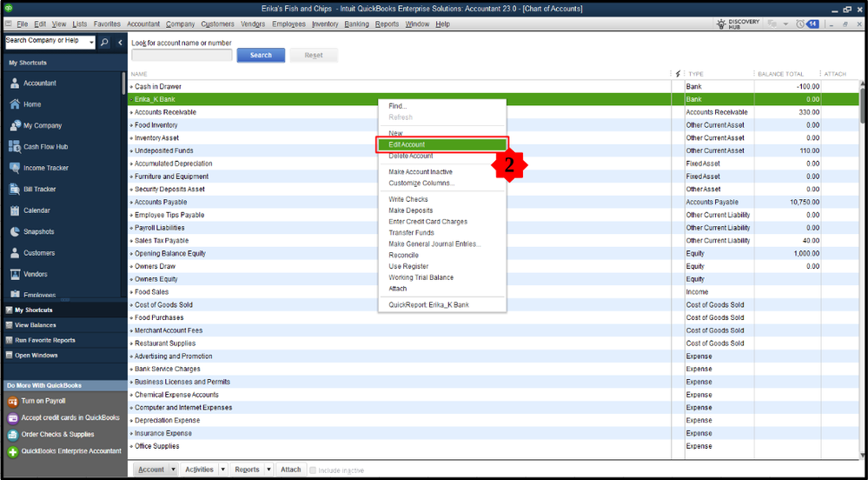
Task: Open the Accountant shortcut icon
Action: [15, 83]
